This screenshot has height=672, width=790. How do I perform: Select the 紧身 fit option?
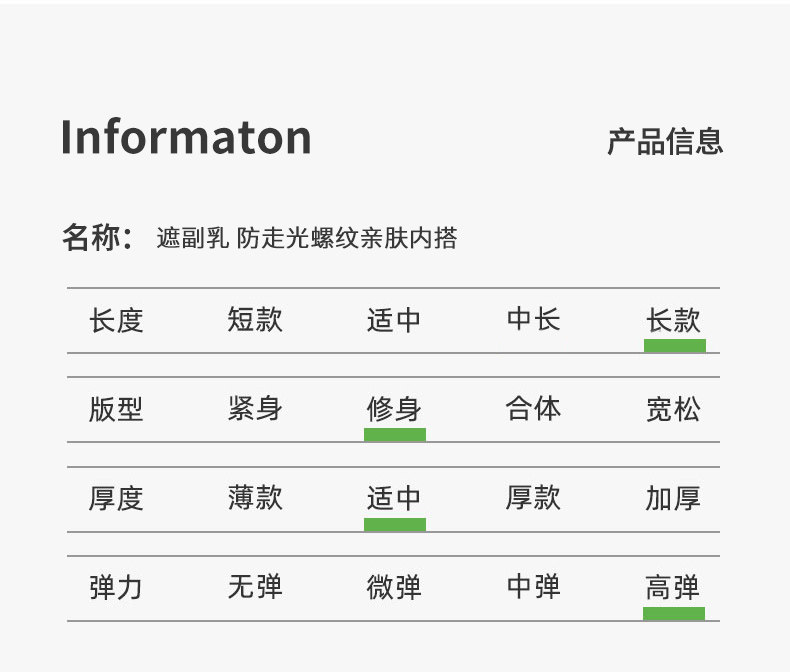pyautogui.click(x=255, y=409)
